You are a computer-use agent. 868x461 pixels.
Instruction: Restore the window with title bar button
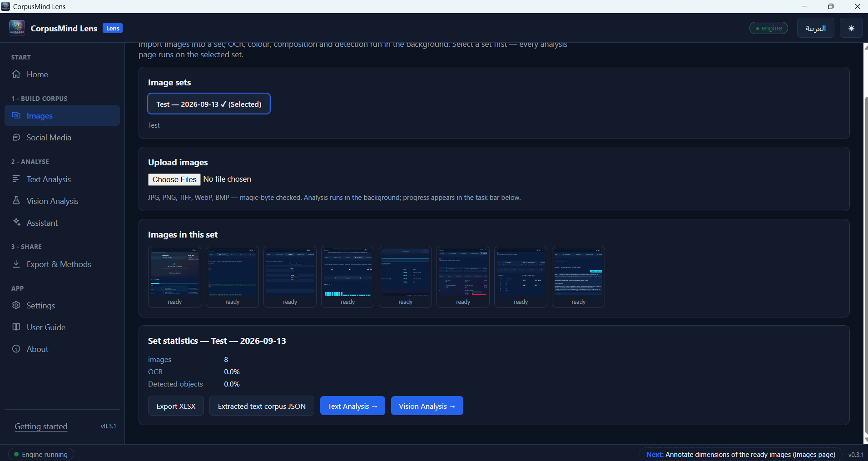[x=830, y=6]
